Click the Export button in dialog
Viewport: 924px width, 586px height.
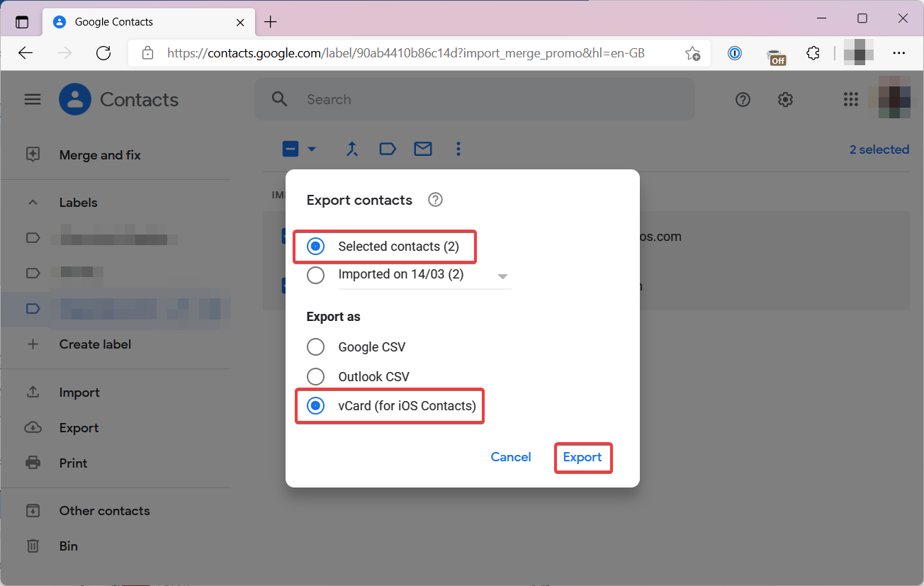(582, 457)
